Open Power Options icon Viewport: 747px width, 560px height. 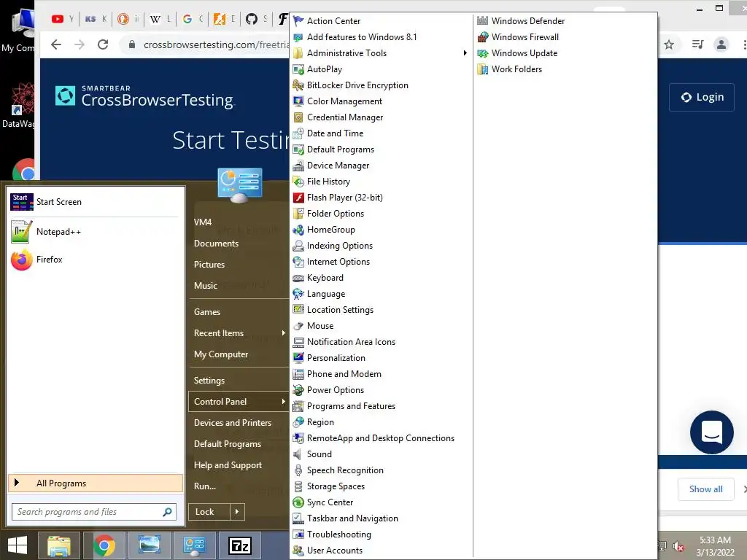point(298,391)
